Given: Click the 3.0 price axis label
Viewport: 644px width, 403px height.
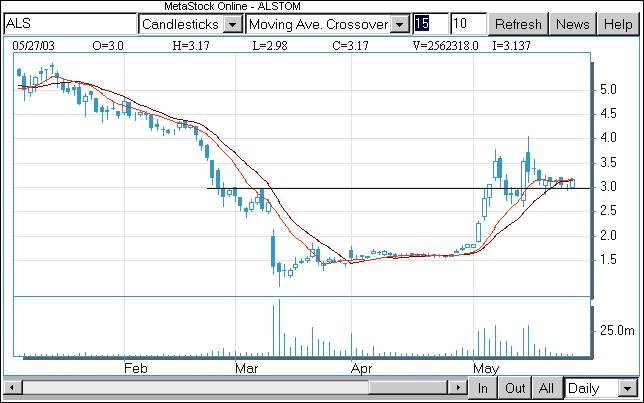Looking at the screenshot, I should (608, 187).
